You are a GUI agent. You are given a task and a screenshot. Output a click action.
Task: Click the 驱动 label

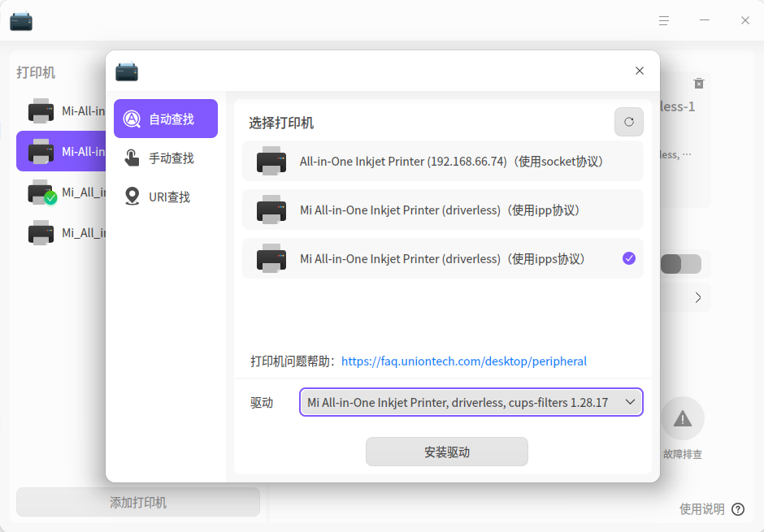click(x=262, y=403)
